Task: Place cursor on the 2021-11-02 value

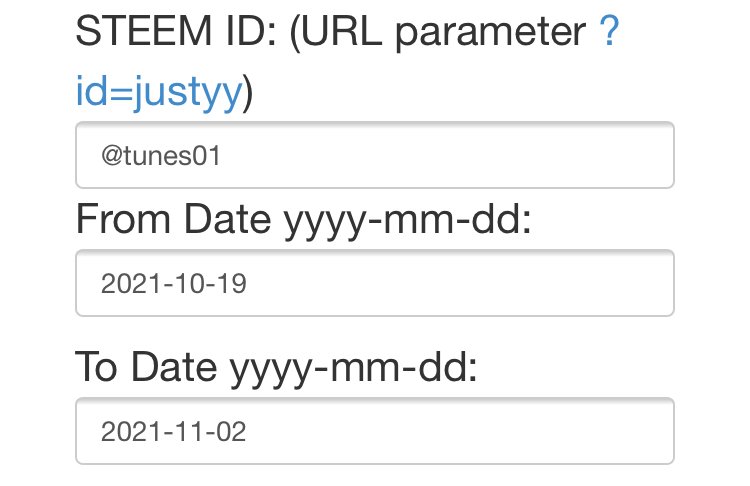Action: tap(174, 432)
